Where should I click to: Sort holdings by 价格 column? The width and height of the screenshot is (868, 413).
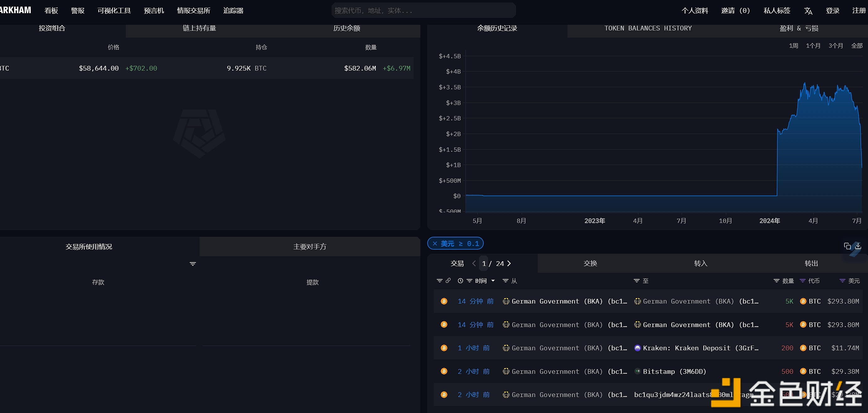point(113,47)
